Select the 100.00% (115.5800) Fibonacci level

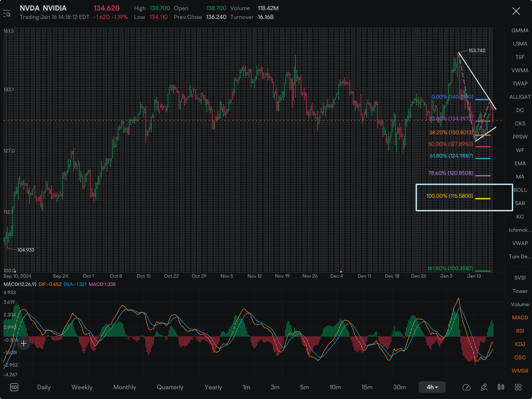pos(450,196)
